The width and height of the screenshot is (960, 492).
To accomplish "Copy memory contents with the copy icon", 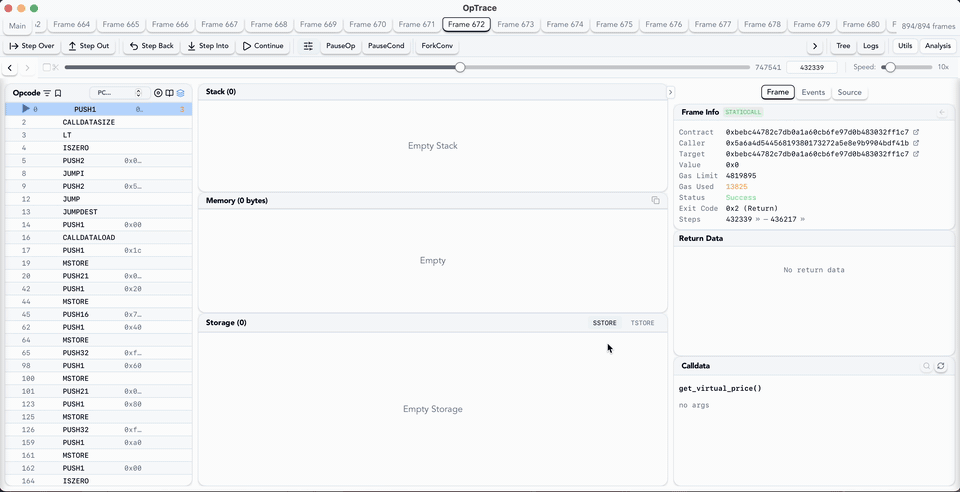I will pyautogui.click(x=656, y=201).
